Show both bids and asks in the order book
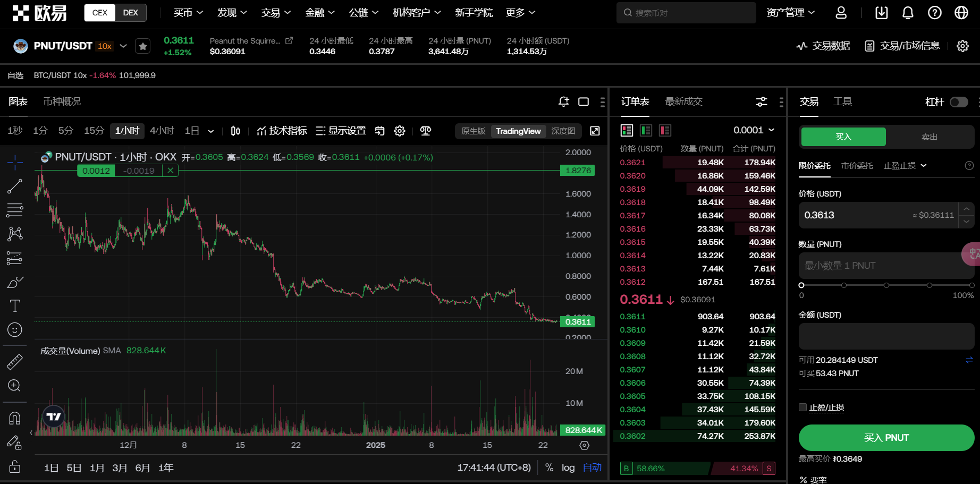The width and height of the screenshot is (980, 484). tap(627, 130)
